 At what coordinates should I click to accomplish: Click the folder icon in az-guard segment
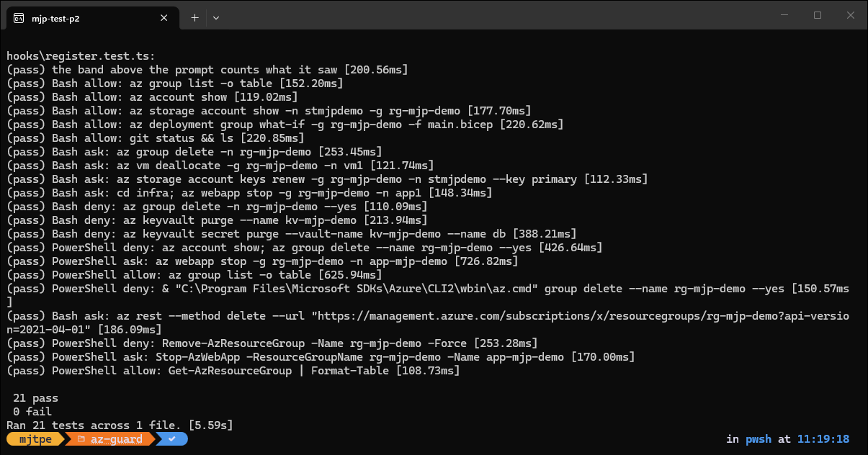(81, 439)
